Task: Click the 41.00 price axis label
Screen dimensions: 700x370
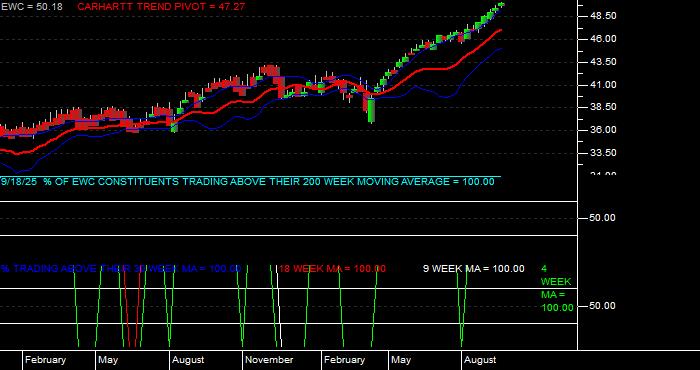Action: 603,85
